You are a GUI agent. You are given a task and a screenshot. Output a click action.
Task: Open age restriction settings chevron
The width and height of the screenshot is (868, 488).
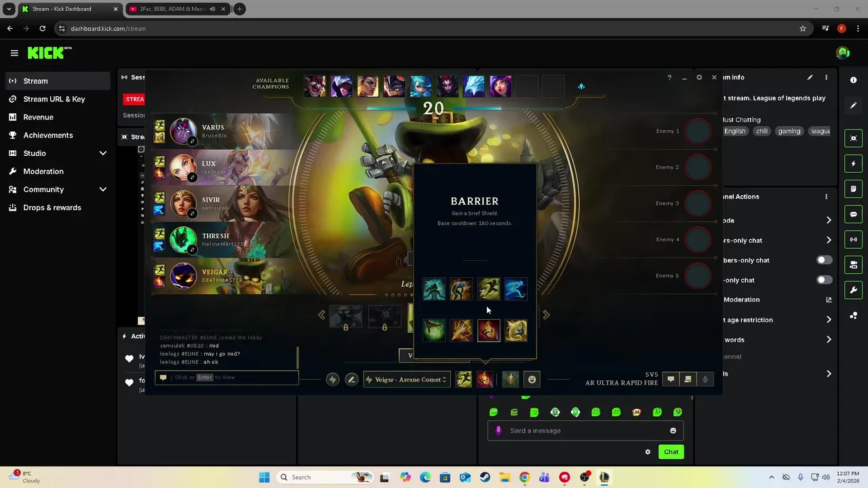click(829, 319)
